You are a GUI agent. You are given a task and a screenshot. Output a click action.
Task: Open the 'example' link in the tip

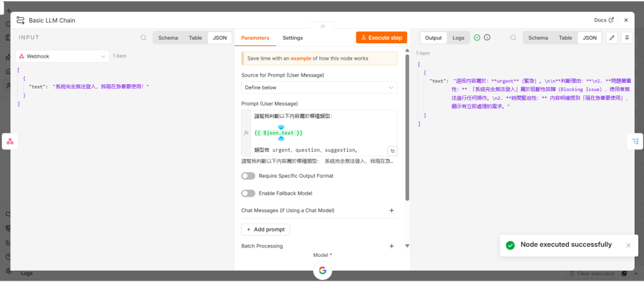point(301,58)
